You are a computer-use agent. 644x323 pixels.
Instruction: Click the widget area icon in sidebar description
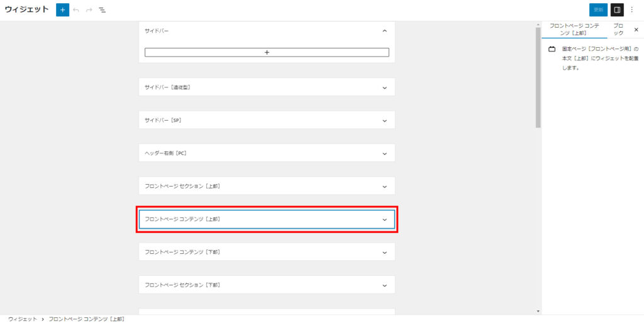click(x=552, y=49)
